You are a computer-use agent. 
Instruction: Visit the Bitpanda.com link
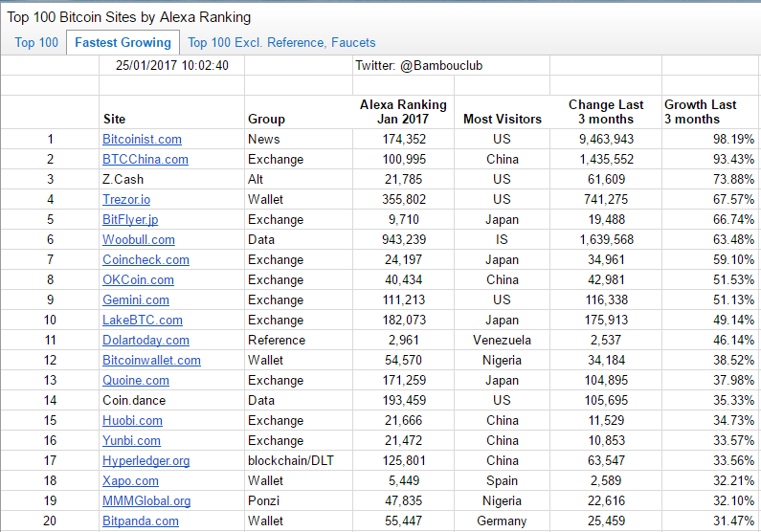point(141,521)
